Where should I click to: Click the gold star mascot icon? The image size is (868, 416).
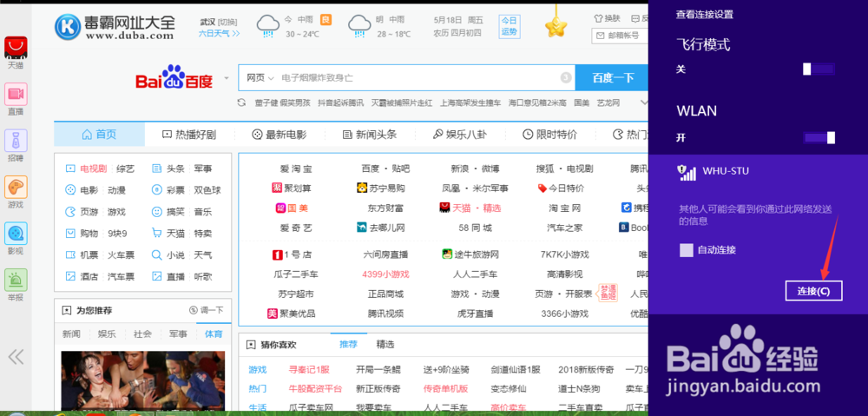click(x=556, y=26)
